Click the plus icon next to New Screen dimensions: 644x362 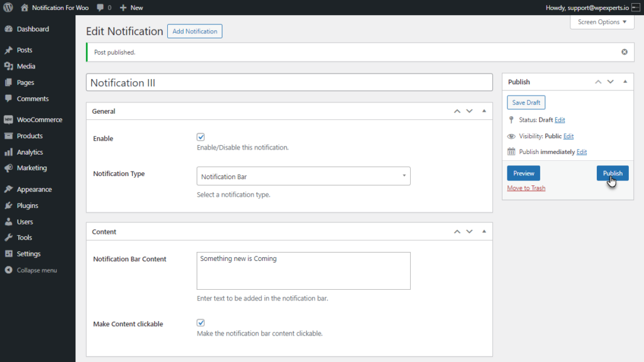pyautogui.click(x=123, y=8)
